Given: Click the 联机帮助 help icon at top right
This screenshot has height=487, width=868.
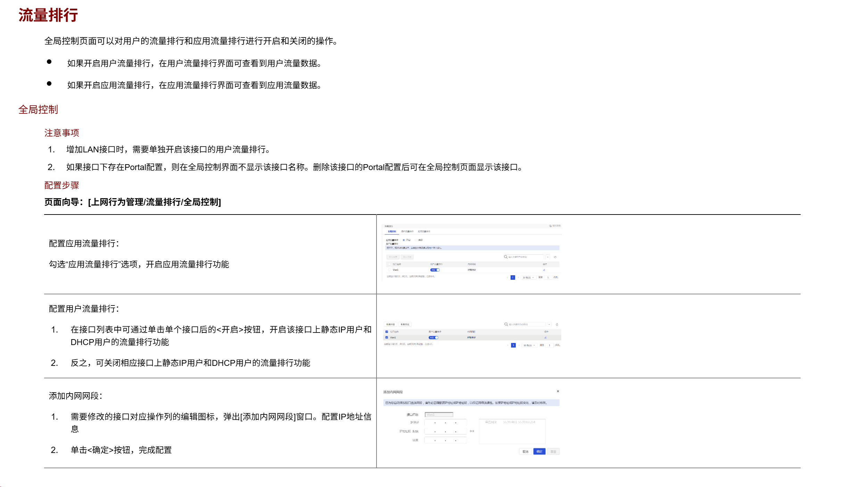Looking at the screenshot, I should pos(551,226).
